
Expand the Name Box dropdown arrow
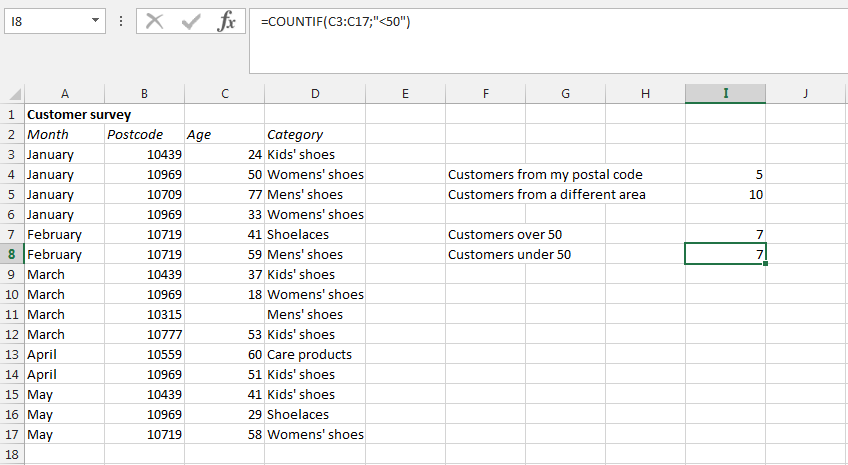pos(94,21)
